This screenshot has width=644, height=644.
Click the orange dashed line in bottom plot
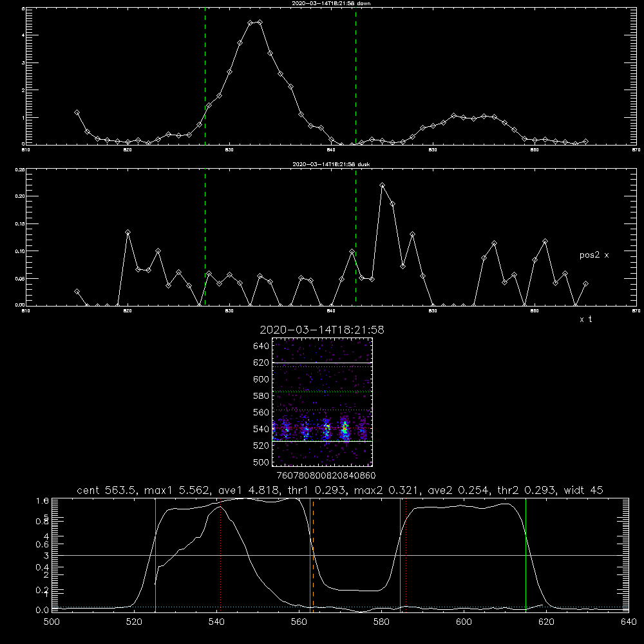tap(314, 554)
